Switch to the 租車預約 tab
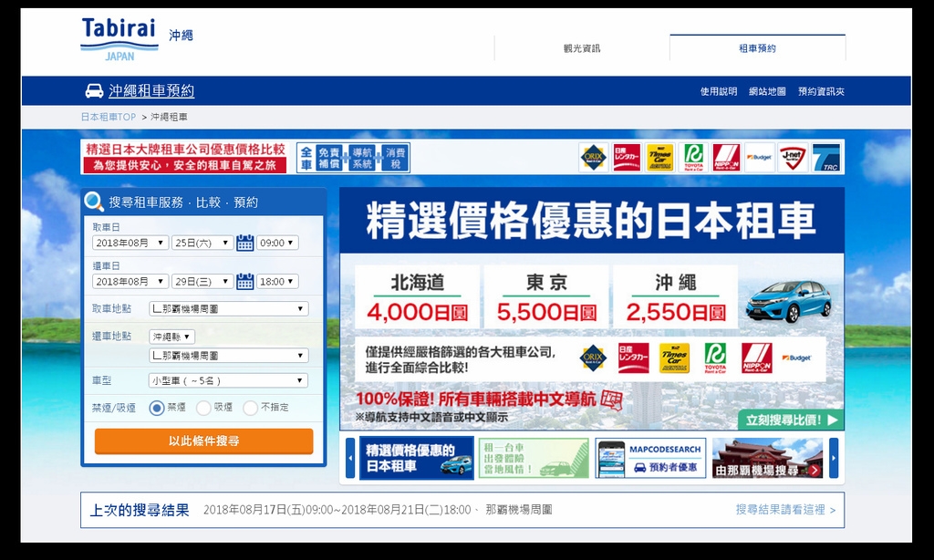 click(x=757, y=48)
